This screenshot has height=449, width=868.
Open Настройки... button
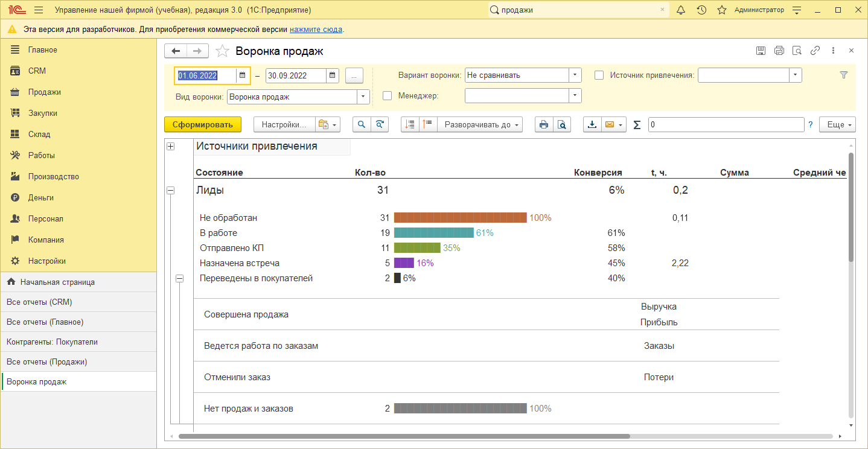pos(284,124)
